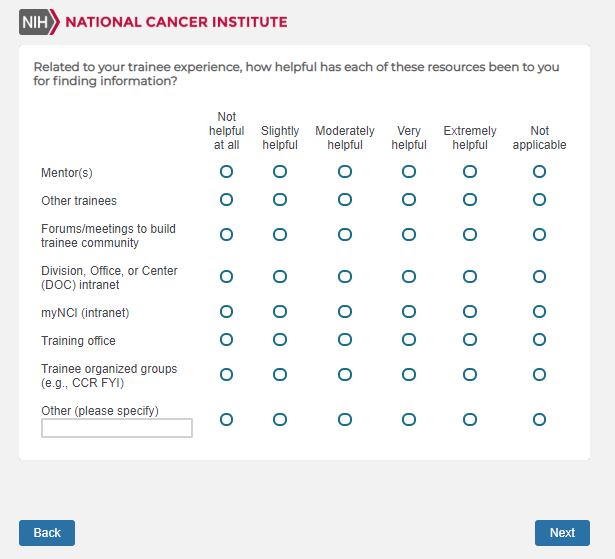This screenshot has width=615, height=559.
Task: Select Not helpful at all for Mentor(s)
Action: (x=226, y=172)
